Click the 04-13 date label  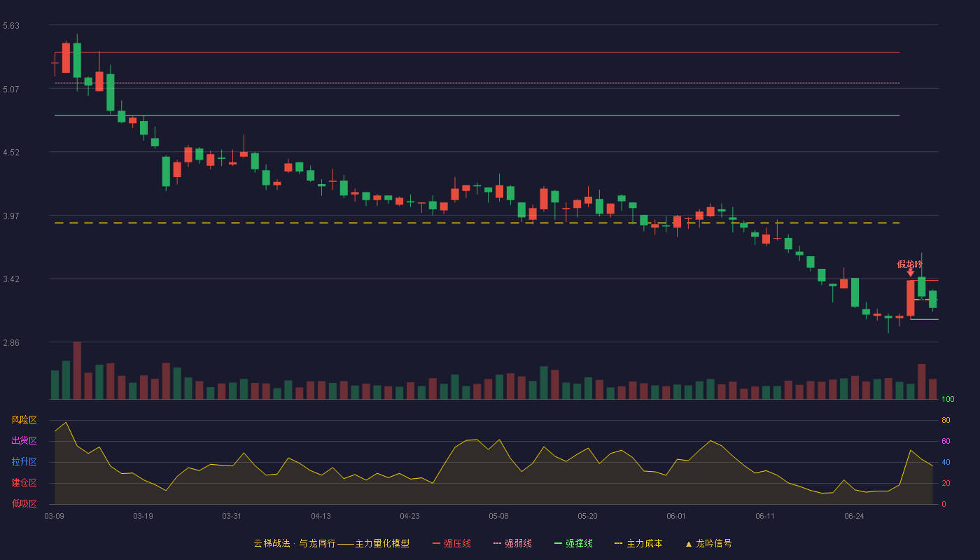pyautogui.click(x=321, y=516)
